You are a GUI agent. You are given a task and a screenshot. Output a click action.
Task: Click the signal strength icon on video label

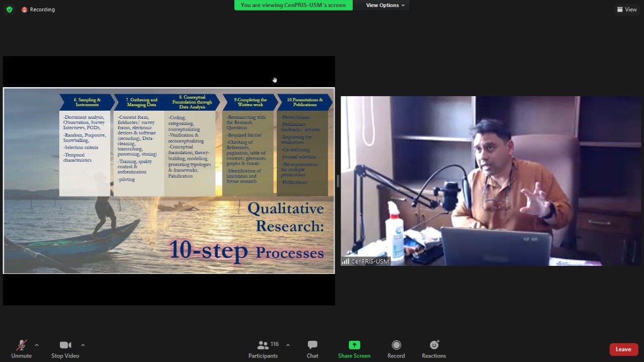[x=346, y=261]
